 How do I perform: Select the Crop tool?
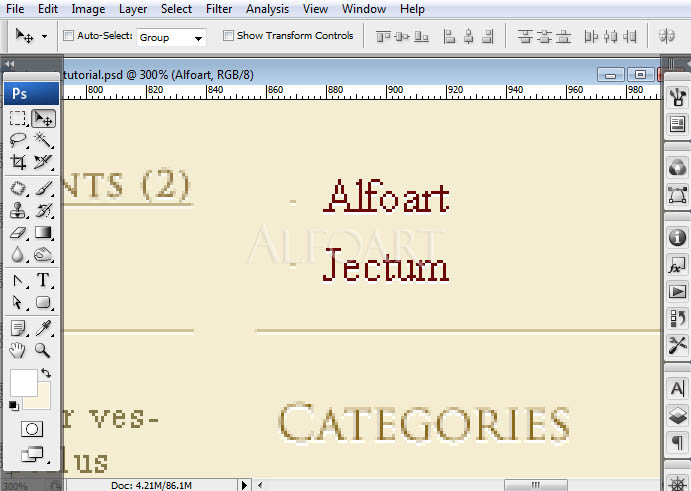point(18,162)
